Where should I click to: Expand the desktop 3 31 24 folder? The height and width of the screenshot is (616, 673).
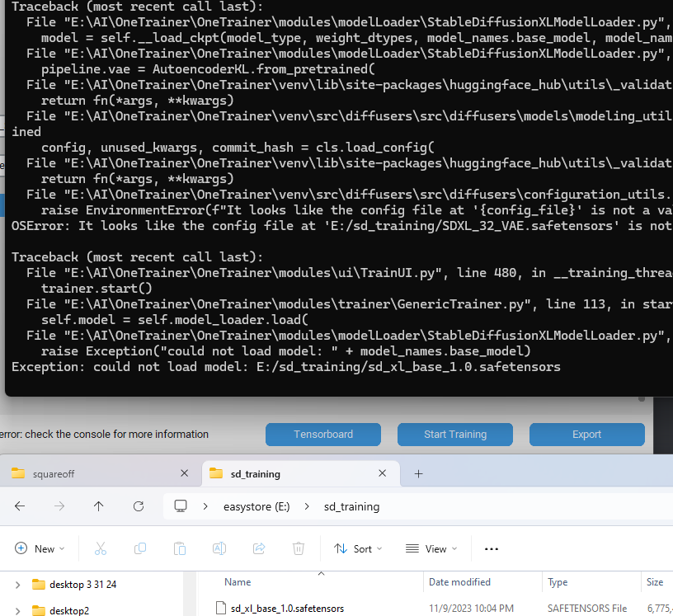click(x=17, y=585)
